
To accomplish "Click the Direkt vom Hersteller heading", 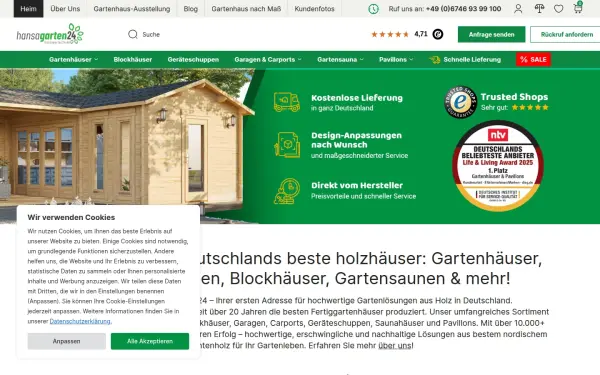I will [357, 185].
